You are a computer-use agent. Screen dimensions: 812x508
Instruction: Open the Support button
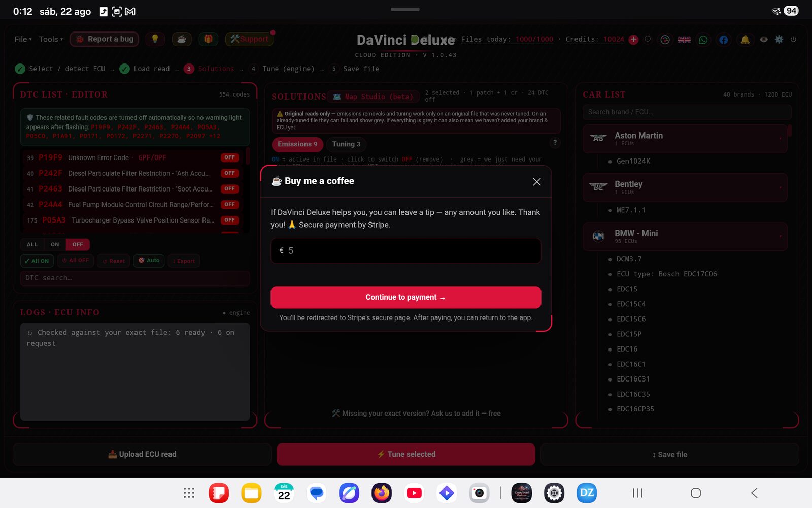coord(249,39)
